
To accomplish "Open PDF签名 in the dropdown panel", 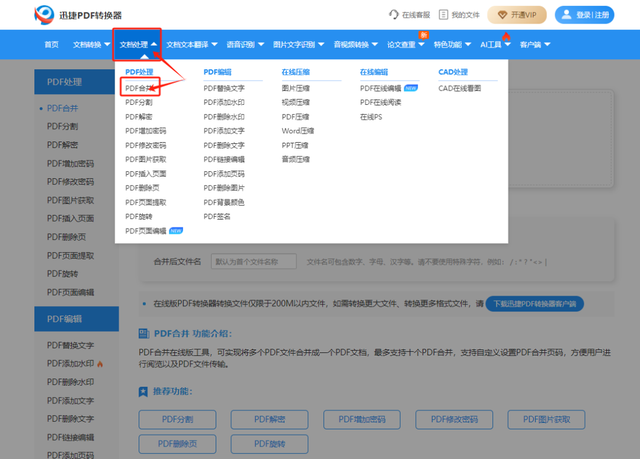I will (217, 217).
